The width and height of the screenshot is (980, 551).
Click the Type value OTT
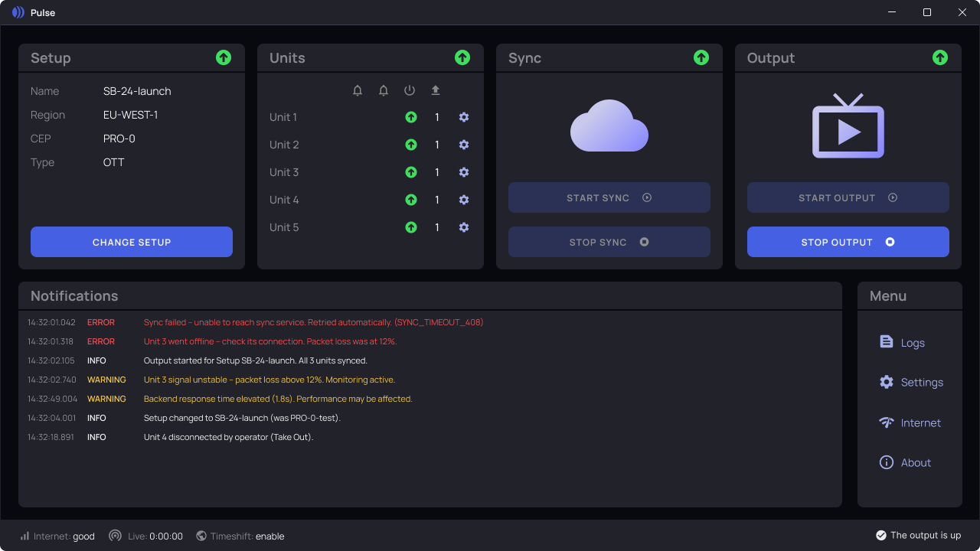coord(113,162)
